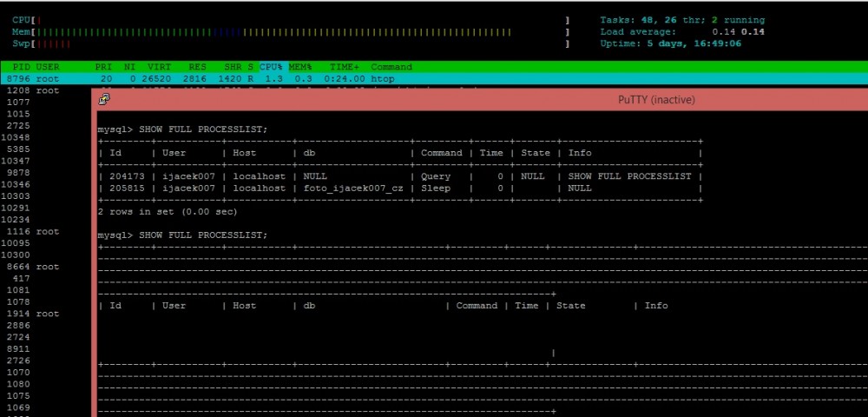Click the first SHOW FULL PROCESSLIST prompt line
Image resolution: width=868 pixels, height=417 pixels.
(183, 129)
